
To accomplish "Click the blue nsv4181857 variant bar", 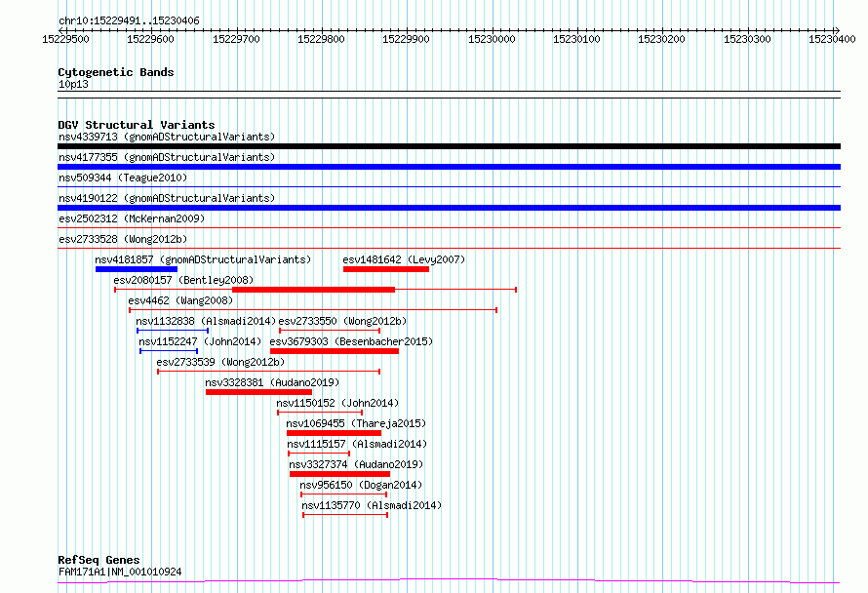I will tap(137, 269).
